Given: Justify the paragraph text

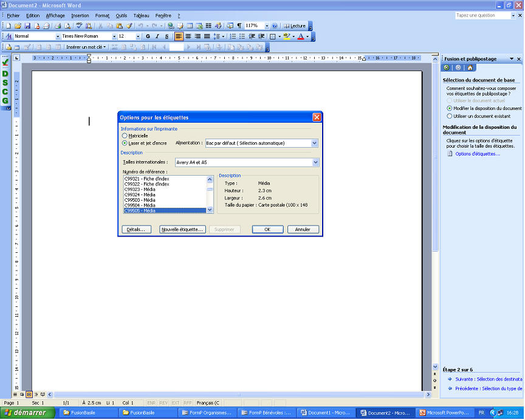Looking at the screenshot, I should coord(207,36).
